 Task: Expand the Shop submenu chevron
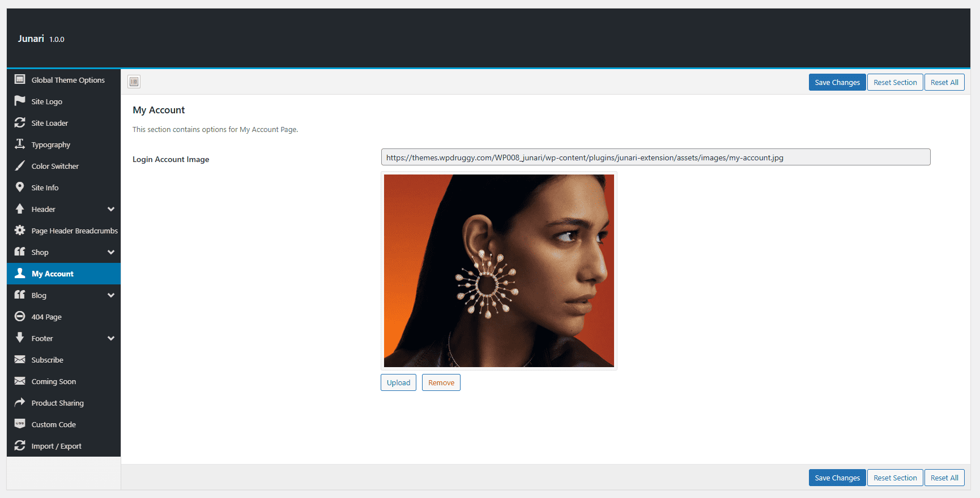[x=111, y=252]
